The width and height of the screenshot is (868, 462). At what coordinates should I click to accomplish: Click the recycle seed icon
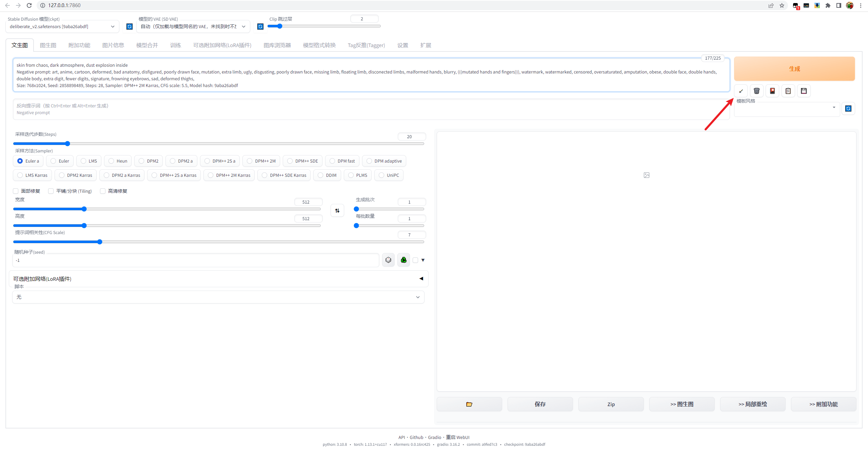pos(403,260)
